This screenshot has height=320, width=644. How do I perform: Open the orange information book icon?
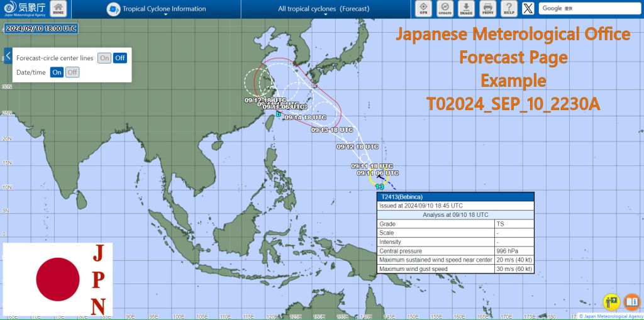[632, 302]
